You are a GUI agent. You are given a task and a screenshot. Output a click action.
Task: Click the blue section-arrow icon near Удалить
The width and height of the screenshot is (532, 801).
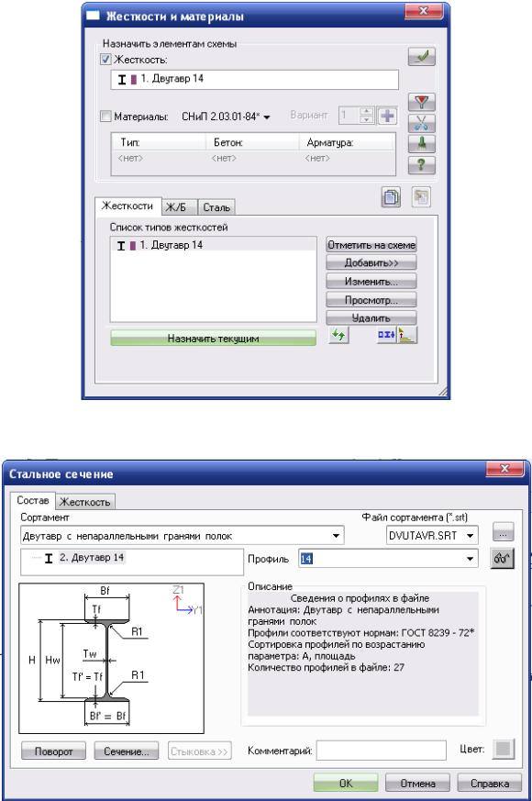coord(386,335)
